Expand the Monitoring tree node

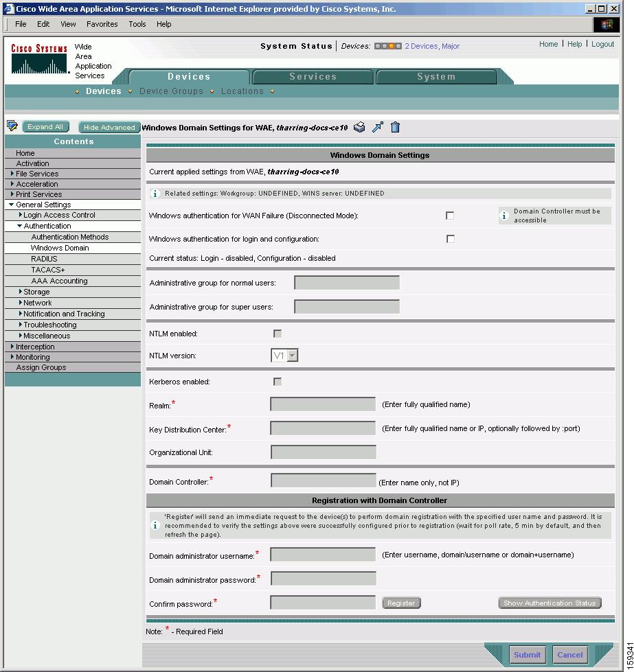tap(12, 356)
